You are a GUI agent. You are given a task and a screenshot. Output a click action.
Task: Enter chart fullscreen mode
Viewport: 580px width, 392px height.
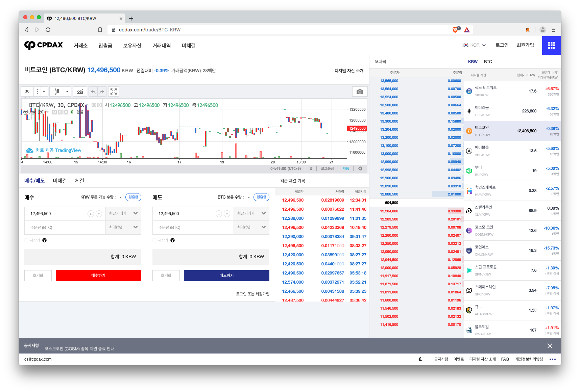114,92
